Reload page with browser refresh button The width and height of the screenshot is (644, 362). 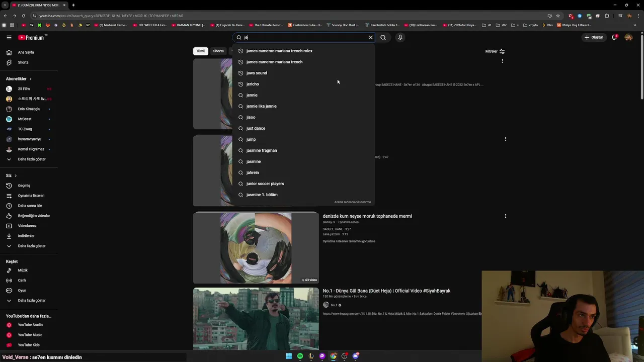coord(23,16)
